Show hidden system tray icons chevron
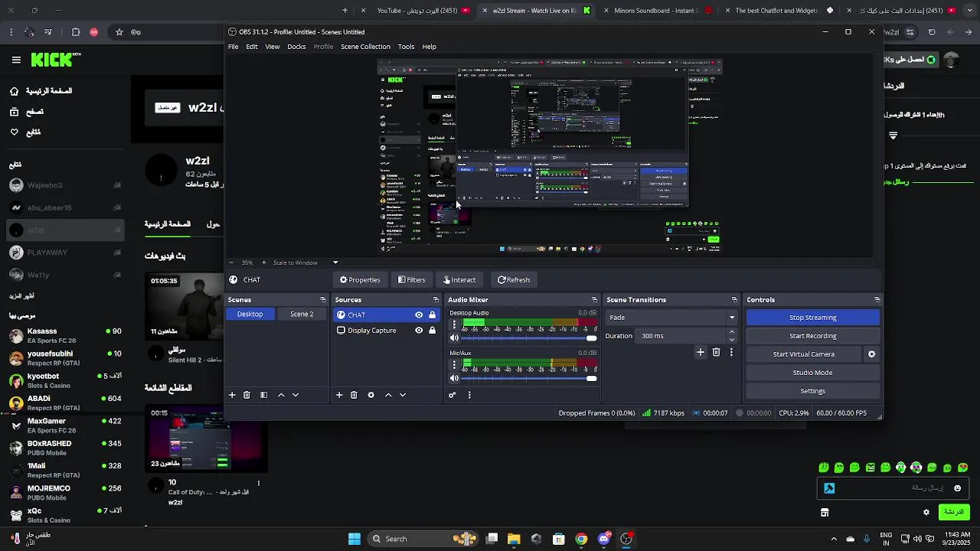 coord(834,539)
